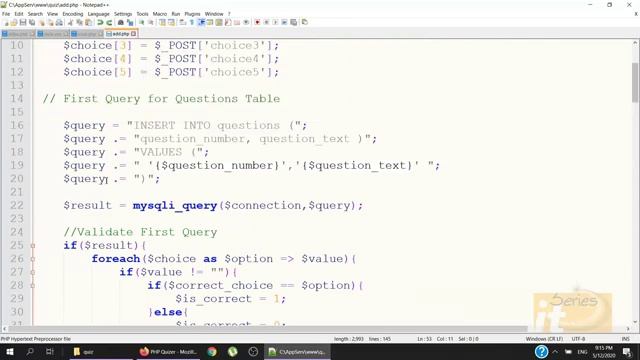
Task: Open the Search menu
Action: point(35,14)
